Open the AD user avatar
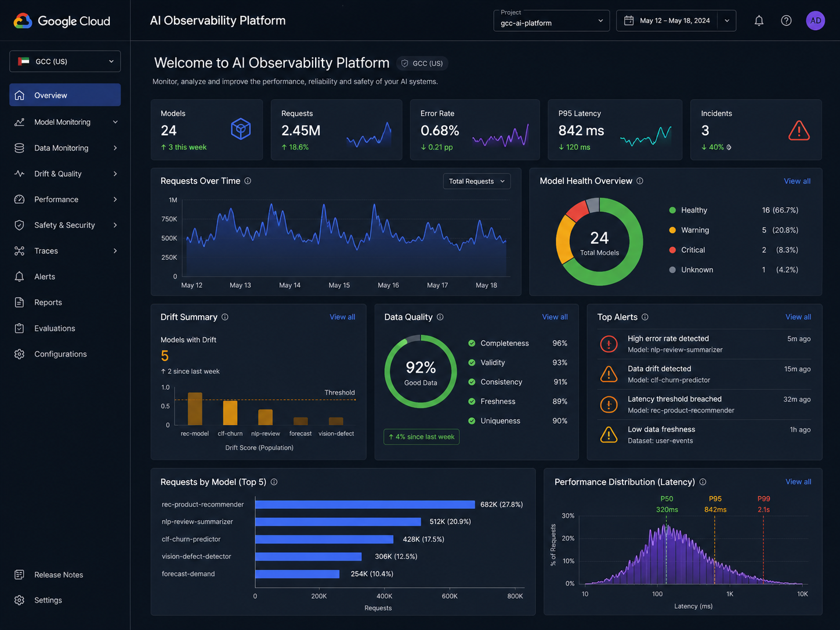 click(816, 21)
